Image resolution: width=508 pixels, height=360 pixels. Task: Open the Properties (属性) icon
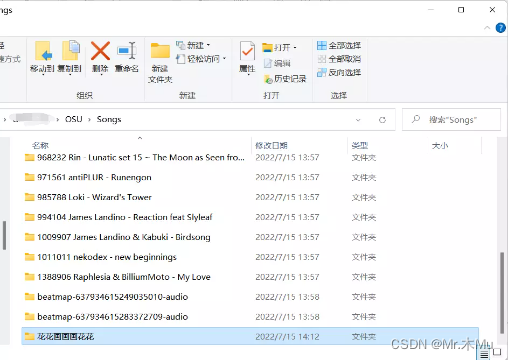(247, 51)
